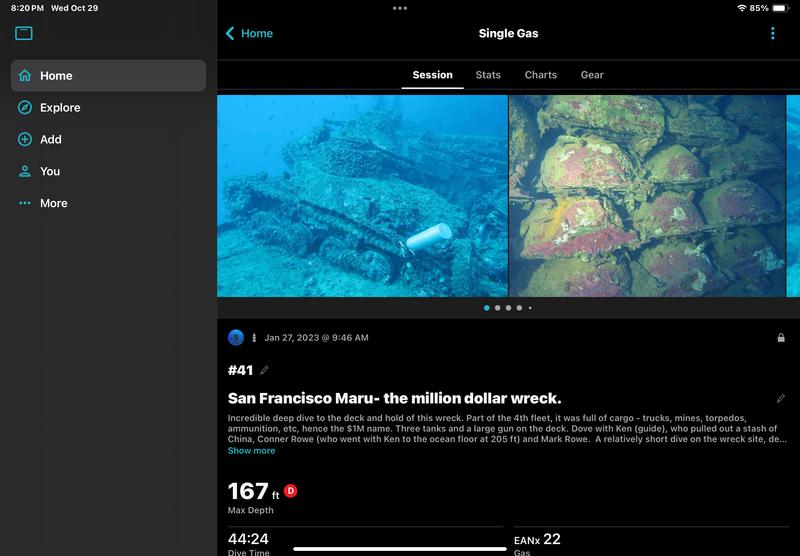This screenshot has height=556, width=800.
Task: Click the battery status icon
Action: tap(780, 8)
